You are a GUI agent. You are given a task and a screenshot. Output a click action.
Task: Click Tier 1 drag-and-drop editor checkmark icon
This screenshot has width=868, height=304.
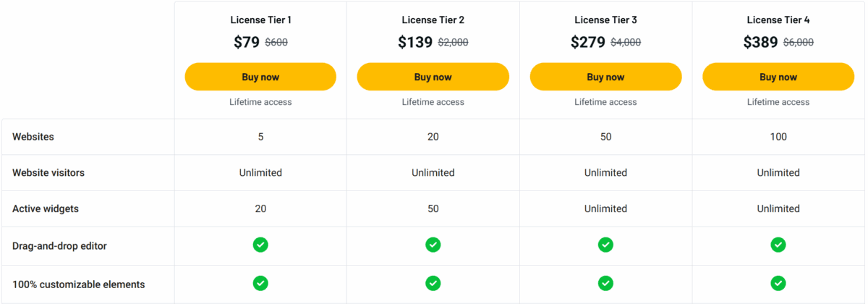(260, 245)
